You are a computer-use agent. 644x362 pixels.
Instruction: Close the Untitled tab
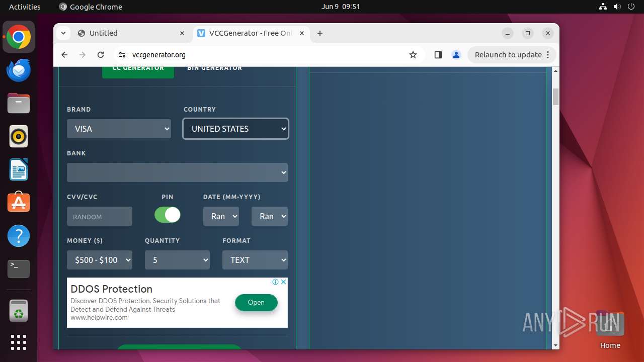182,33
